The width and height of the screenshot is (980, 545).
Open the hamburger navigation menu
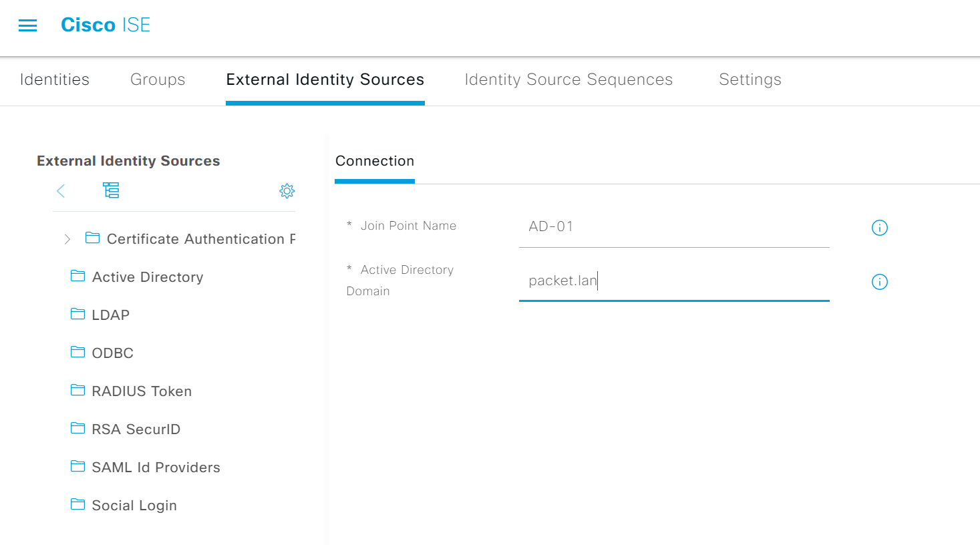click(27, 25)
